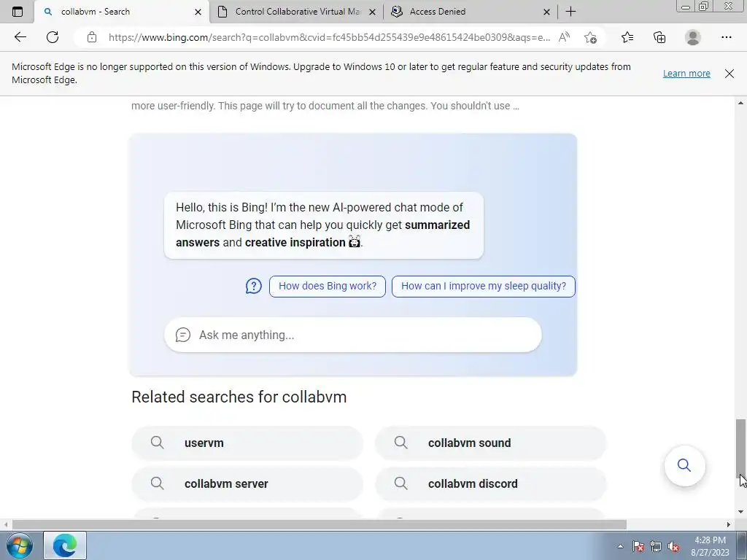
Task: Open the Favorites list icon
Action: (x=627, y=37)
